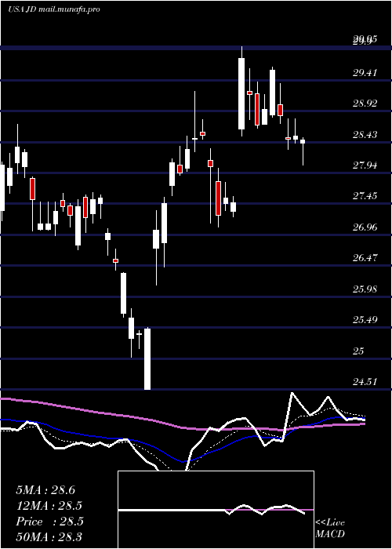Click the 24.51 price axis label
Viewport: 392px width, 549px height.
pos(365,382)
